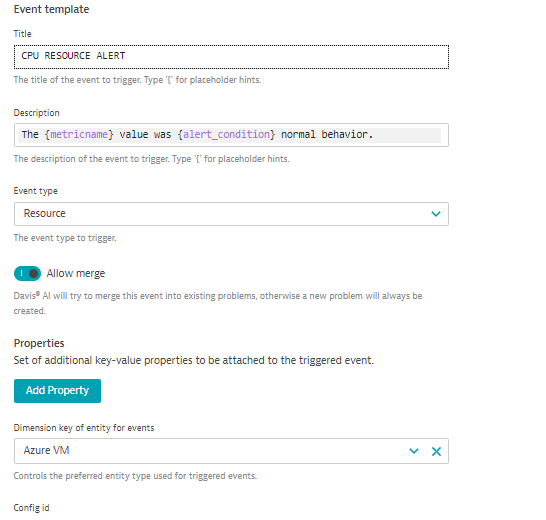Click the {metricname} placeholder in the description
The image size is (546, 520).
pos(79,134)
